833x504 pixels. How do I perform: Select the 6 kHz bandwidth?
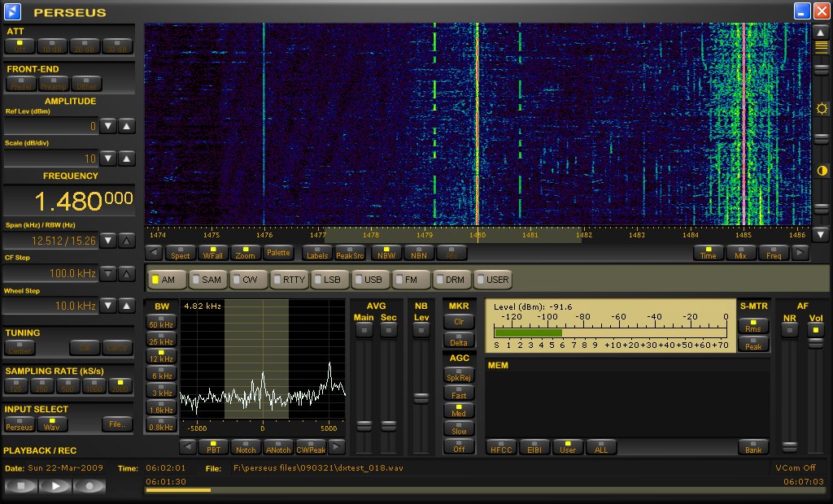point(161,373)
